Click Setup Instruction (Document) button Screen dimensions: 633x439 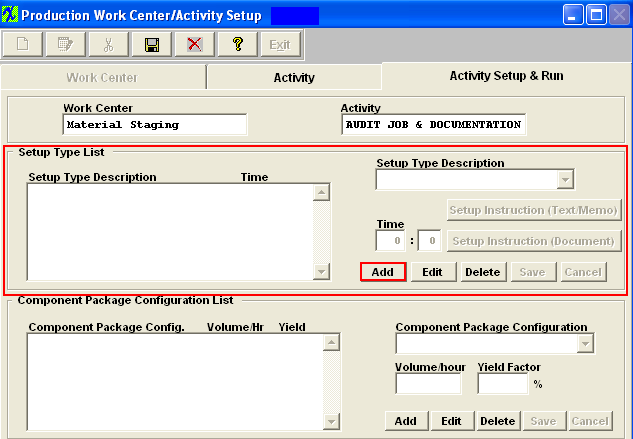click(534, 241)
